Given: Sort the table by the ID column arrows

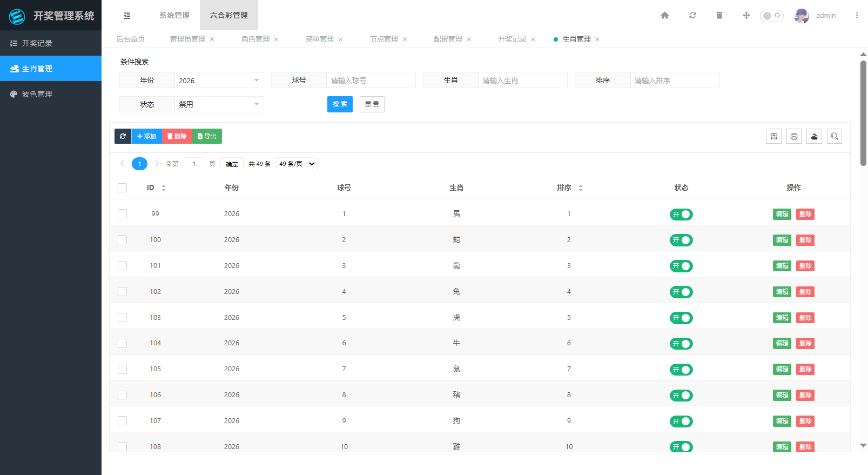Looking at the screenshot, I should [164, 188].
